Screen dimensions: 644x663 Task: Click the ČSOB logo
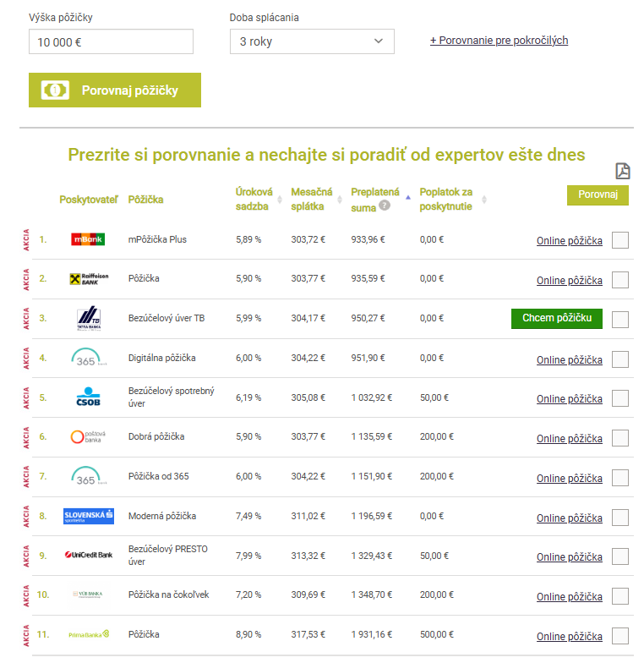(88, 397)
